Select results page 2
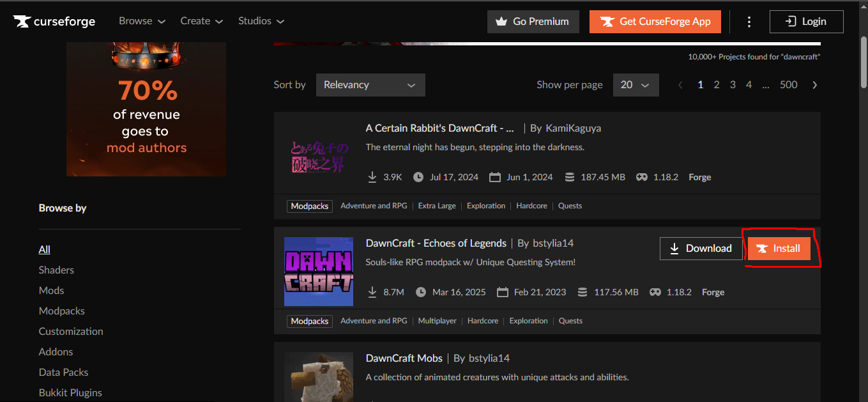Screen dimensions: 868x402 [717, 85]
